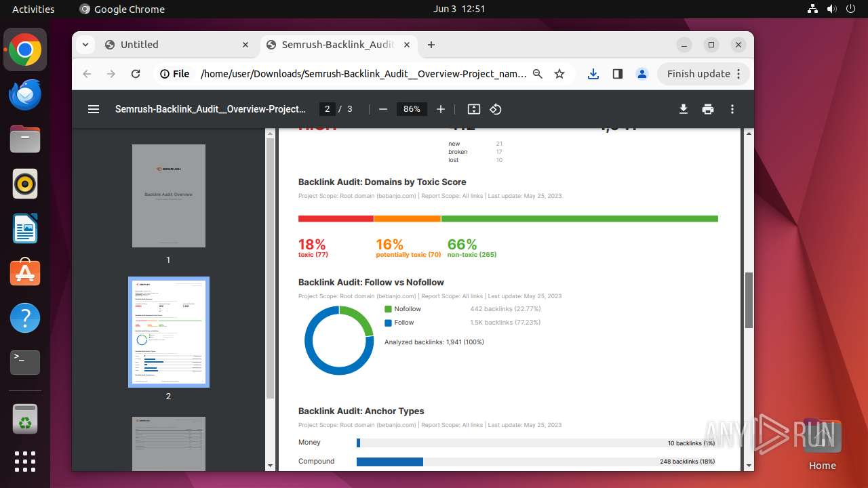Open PDF viewer more actions menu
Screen dimensions: 868x488
732,109
